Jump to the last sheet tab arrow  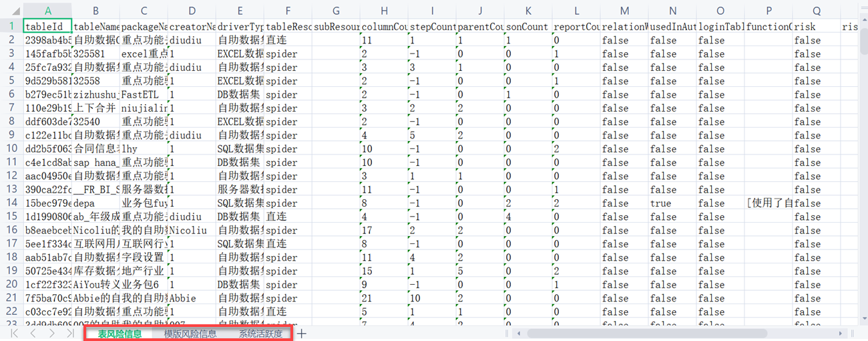(x=70, y=333)
